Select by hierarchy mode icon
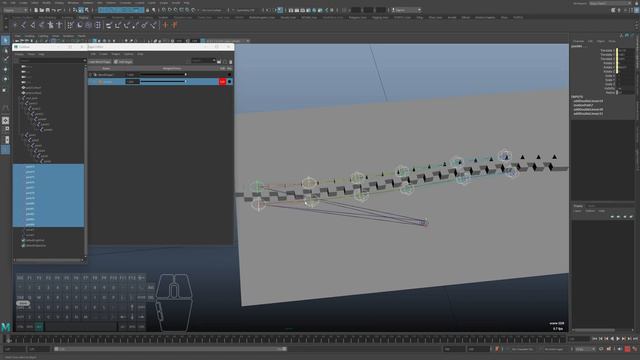This screenshot has height=360, width=640. pyautogui.click(x=75, y=10)
